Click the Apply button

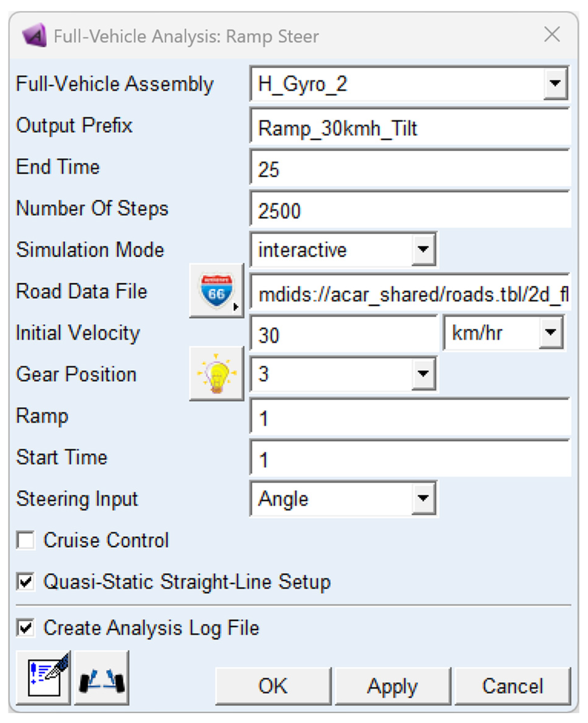[x=393, y=686]
